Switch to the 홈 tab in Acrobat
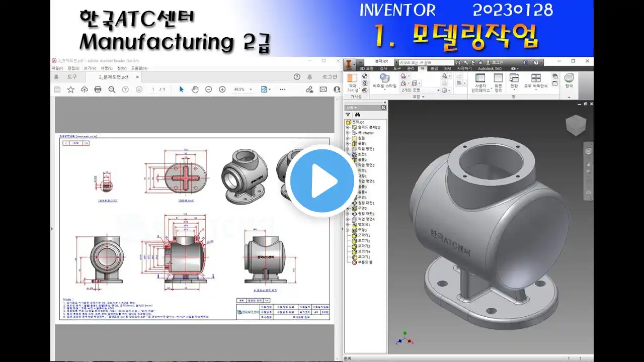Screen dimensions: 644x362 pyautogui.click(x=56, y=77)
